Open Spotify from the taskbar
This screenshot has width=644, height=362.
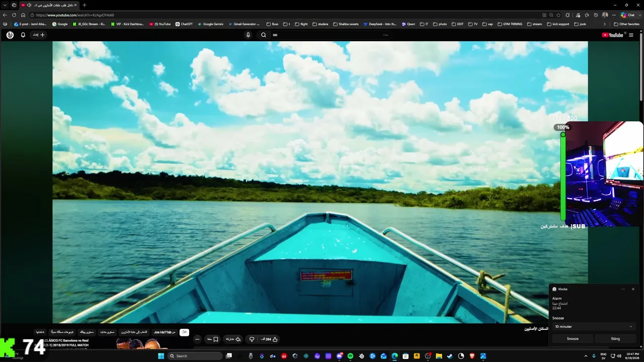click(x=350, y=356)
